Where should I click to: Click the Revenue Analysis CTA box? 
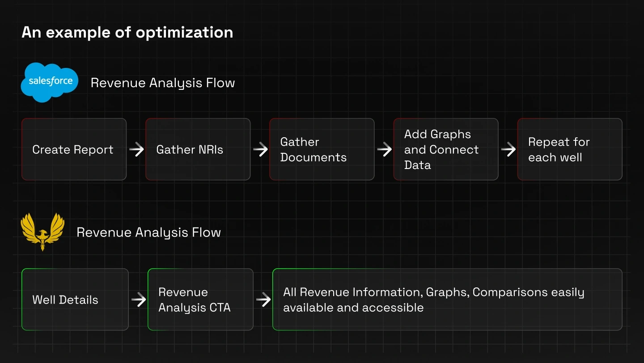[200, 300]
